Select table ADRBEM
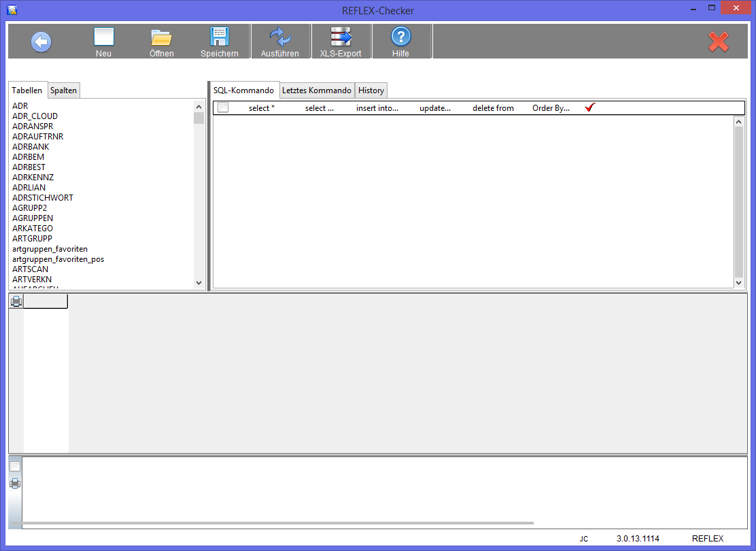This screenshot has width=756, height=551. (x=28, y=157)
